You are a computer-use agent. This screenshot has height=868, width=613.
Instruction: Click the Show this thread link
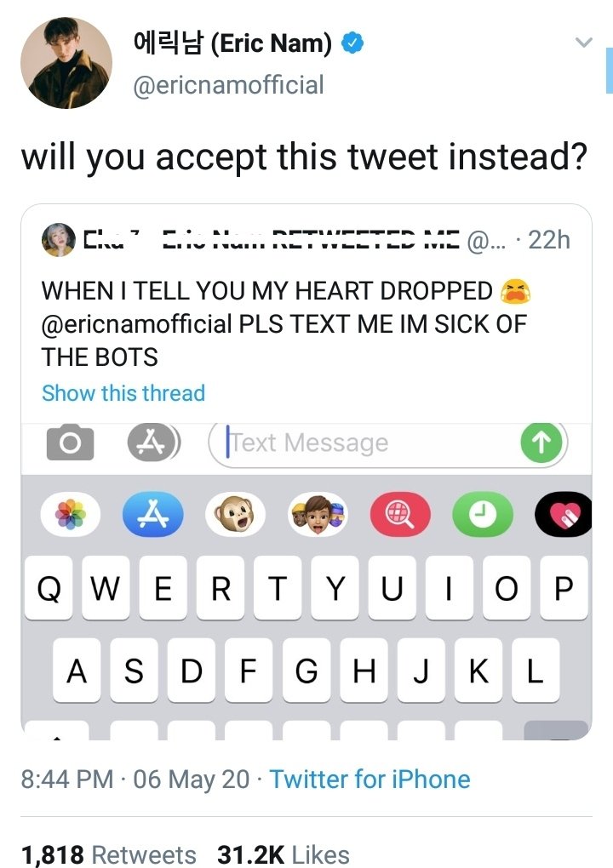(123, 393)
